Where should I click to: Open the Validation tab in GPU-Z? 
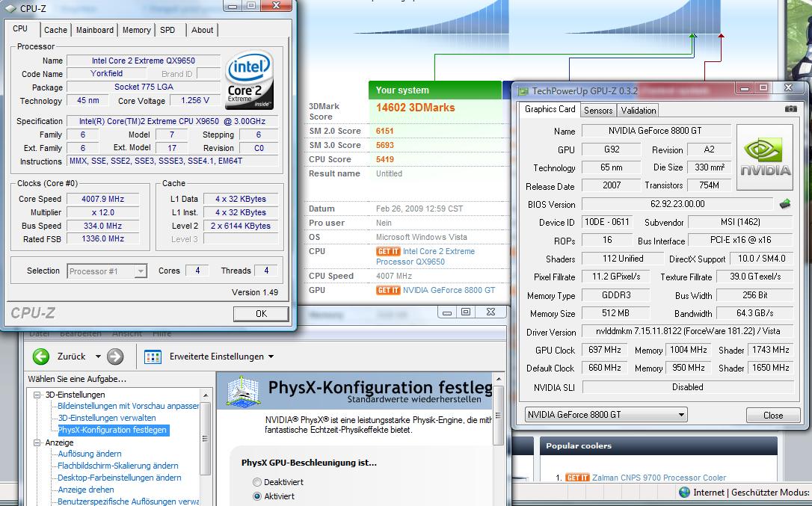[638, 111]
